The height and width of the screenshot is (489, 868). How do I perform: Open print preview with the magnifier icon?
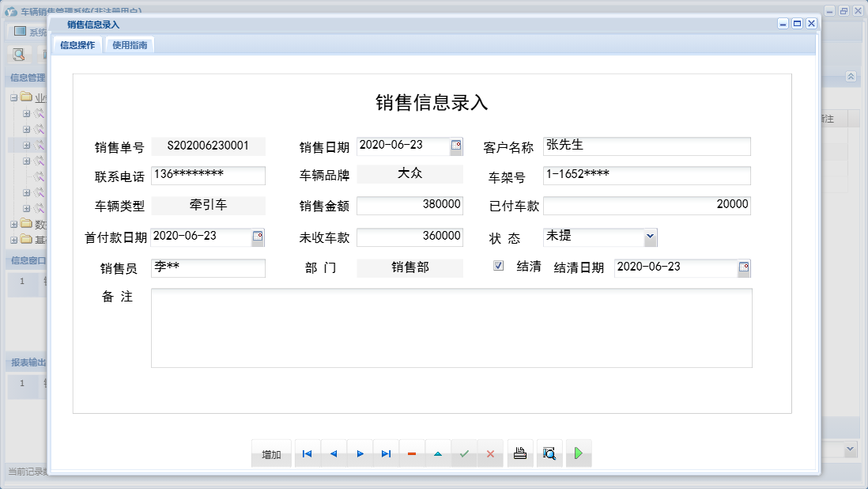(x=549, y=453)
